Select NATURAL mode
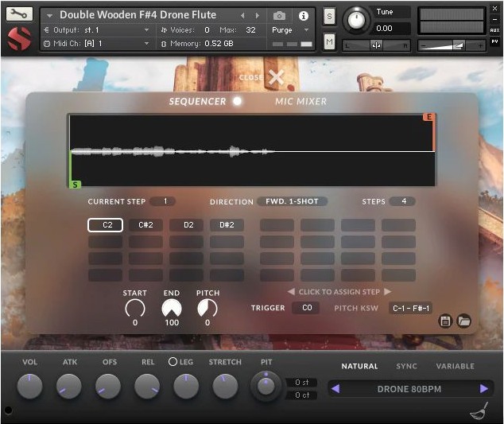Viewport: 504px width, 424px height. point(359,366)
